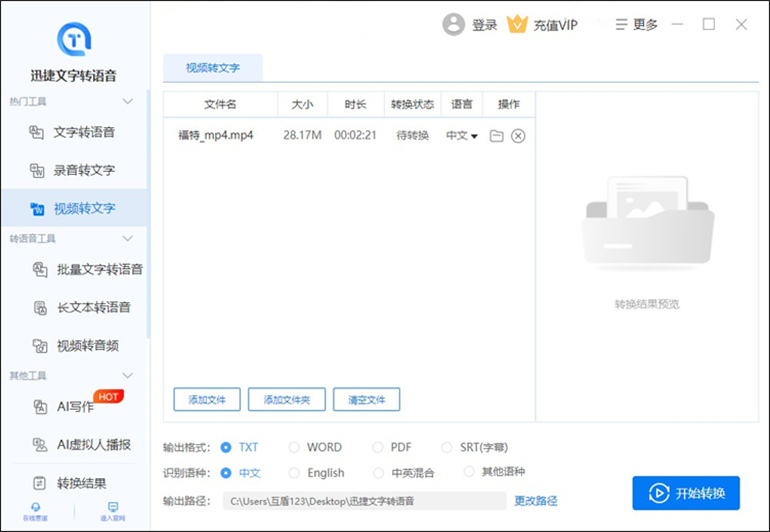Image resolution: width=770 pixels, height=532 pixels.
Task: Click the 操作 column header
Action: [509, 104]
